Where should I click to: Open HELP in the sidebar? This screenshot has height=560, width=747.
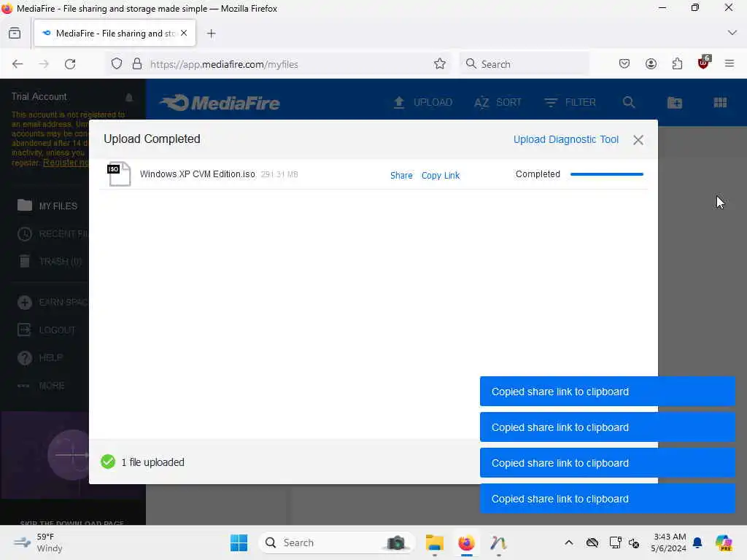(x=40, y=357)
